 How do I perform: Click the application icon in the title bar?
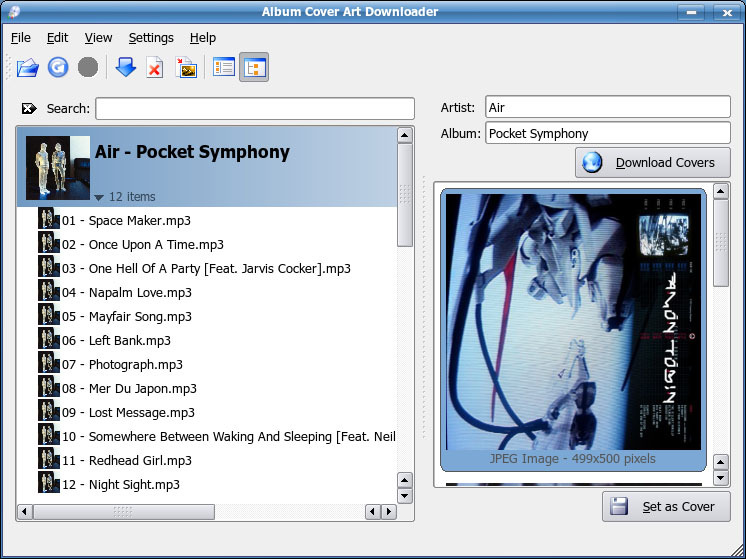[14, 12]
